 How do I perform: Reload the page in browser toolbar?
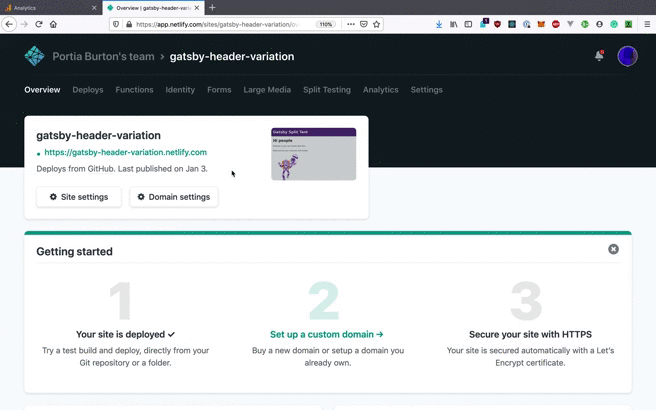39,24
